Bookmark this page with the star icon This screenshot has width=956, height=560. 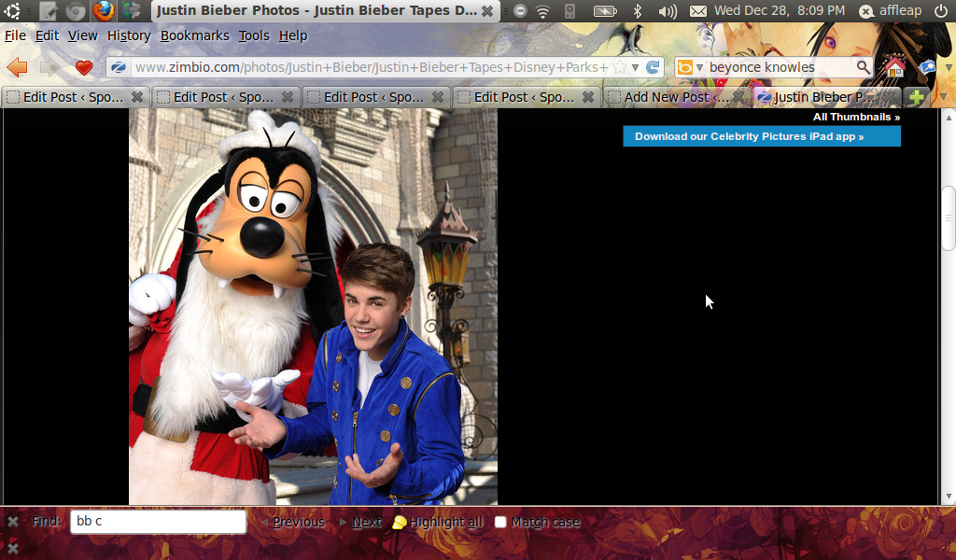620,67
